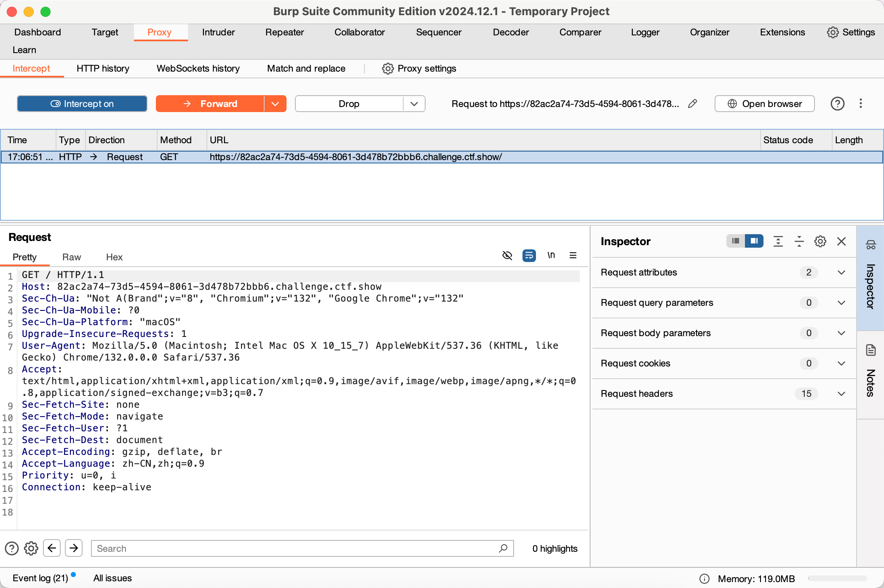Sort by the URL column header
Image resolution: width=884 pixels, height=588 pixels.
coord(484,140)
